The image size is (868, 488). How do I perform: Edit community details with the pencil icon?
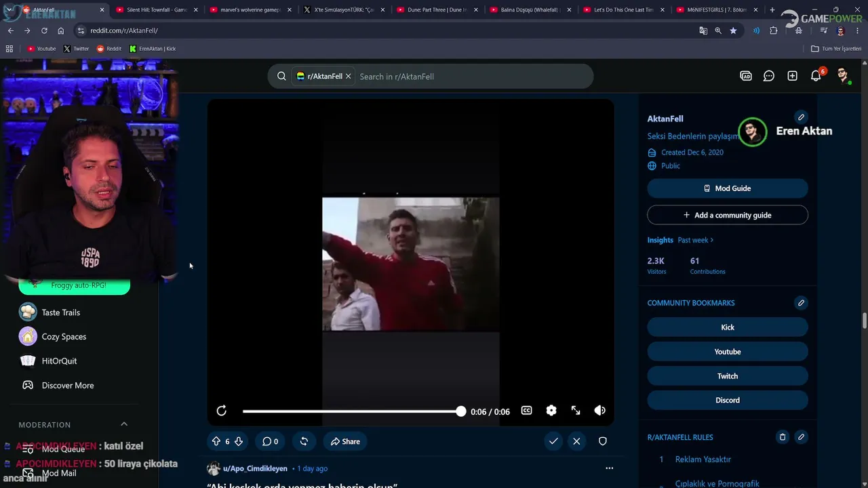(801, 117)
